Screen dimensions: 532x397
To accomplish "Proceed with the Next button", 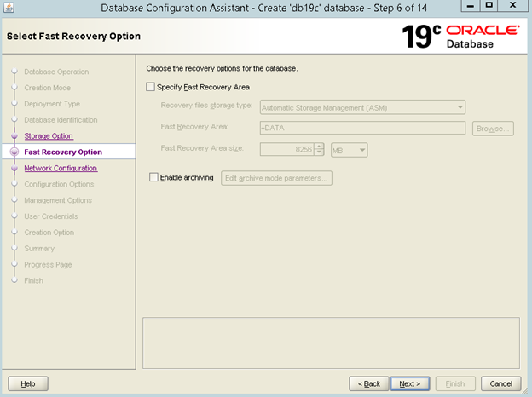I will (410, 383).
